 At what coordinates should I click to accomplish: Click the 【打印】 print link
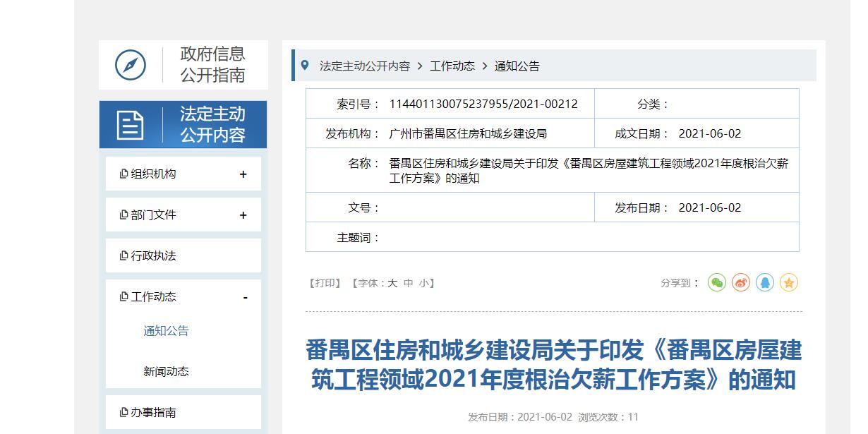pyautogui.click(x=324, y=282)
